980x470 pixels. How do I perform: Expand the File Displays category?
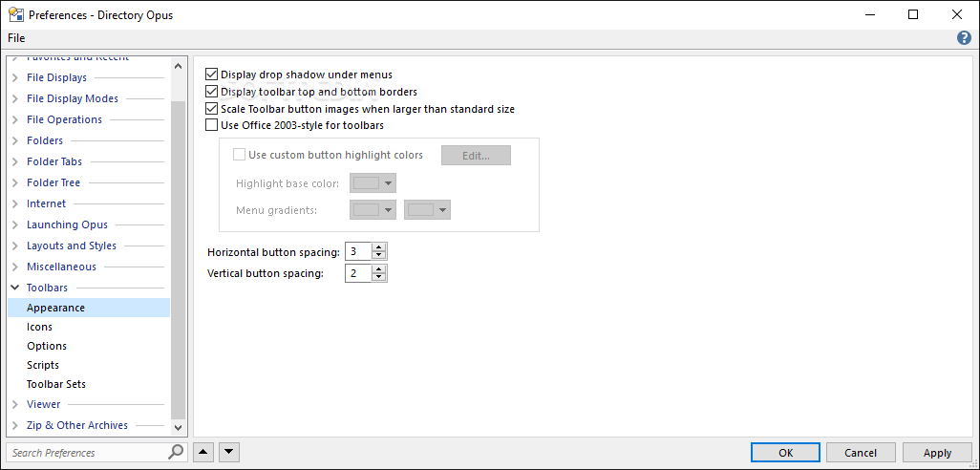[15, 78]
